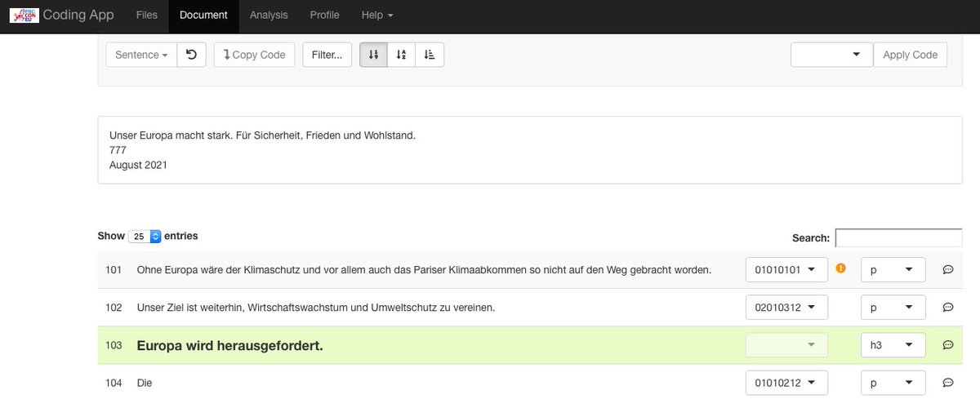Open the comment bubble for row 104
Viewport: 980px width, 399px height.
pos(948,383)
